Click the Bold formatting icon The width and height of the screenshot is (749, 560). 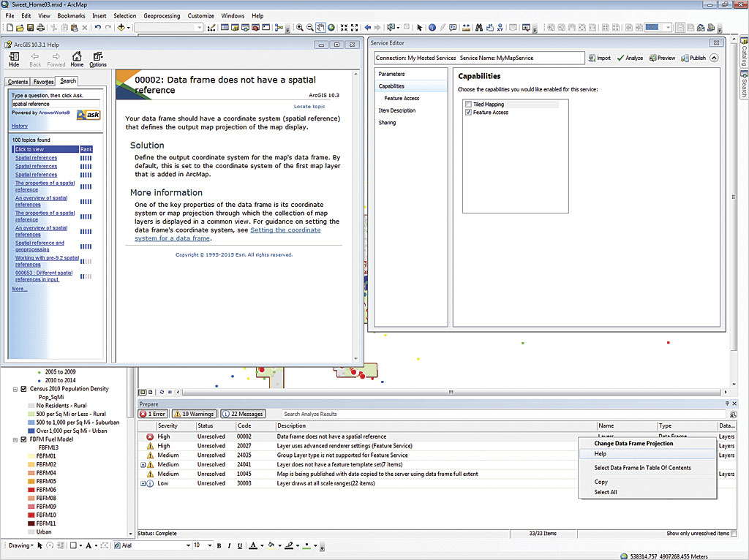219,545
